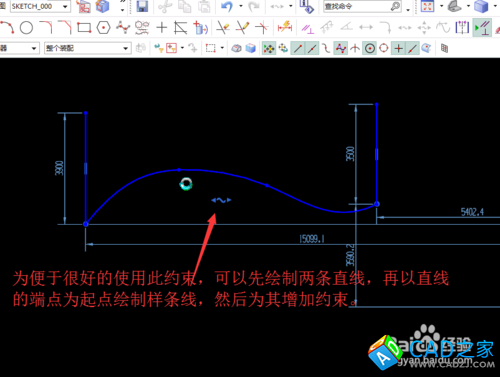500x377 pixels.
Task: Select the 5402.4 dimension value
Action: (x=472, y=212)
